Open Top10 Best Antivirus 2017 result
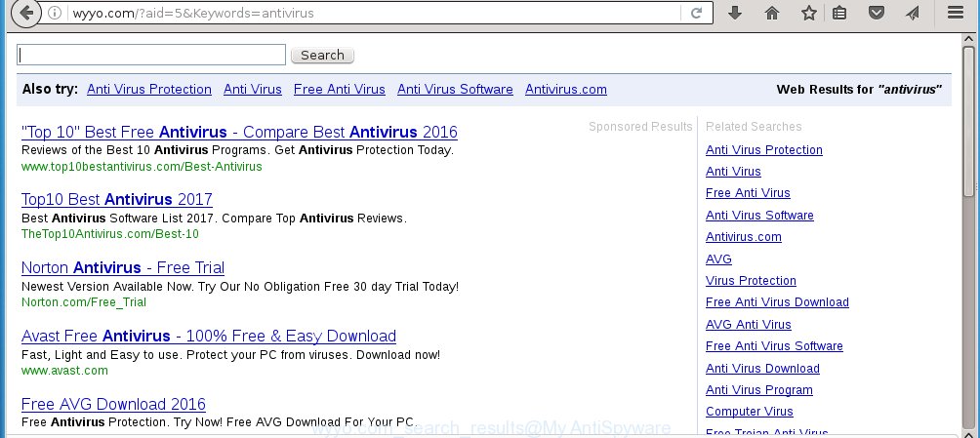Screen dimensions: 980x438 [x=117, y=199]
